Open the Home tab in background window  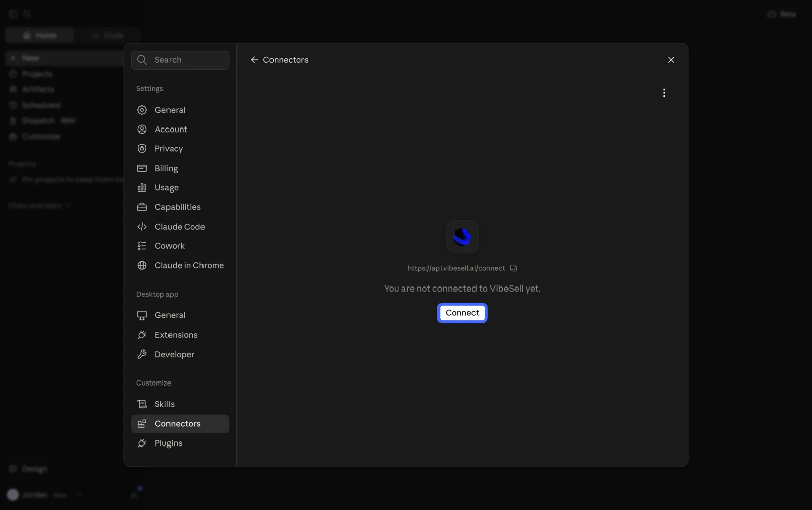pyautogui.click(x=40, y=35)
